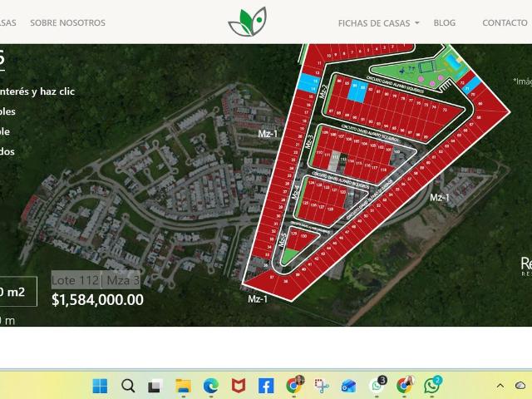Click red lot 38 on the map
The height and width of the screenshot is (399, 532).
[286, 286]
